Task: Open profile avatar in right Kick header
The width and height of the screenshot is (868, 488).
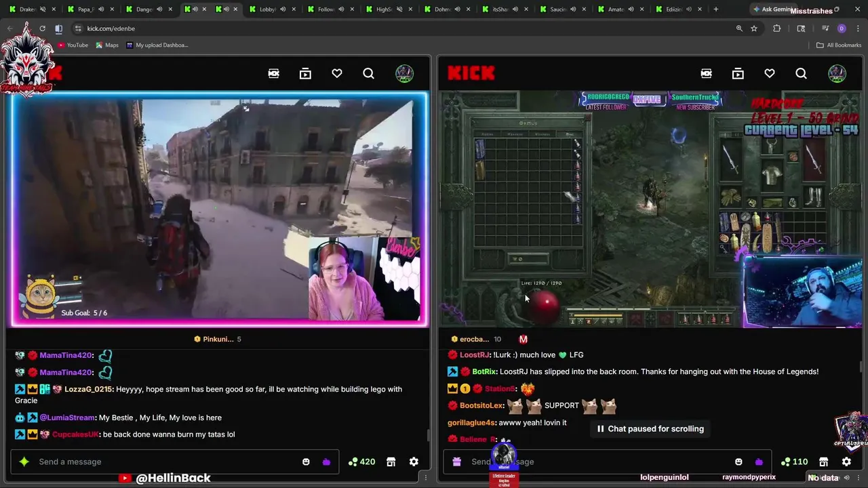Action: (837, 73)
